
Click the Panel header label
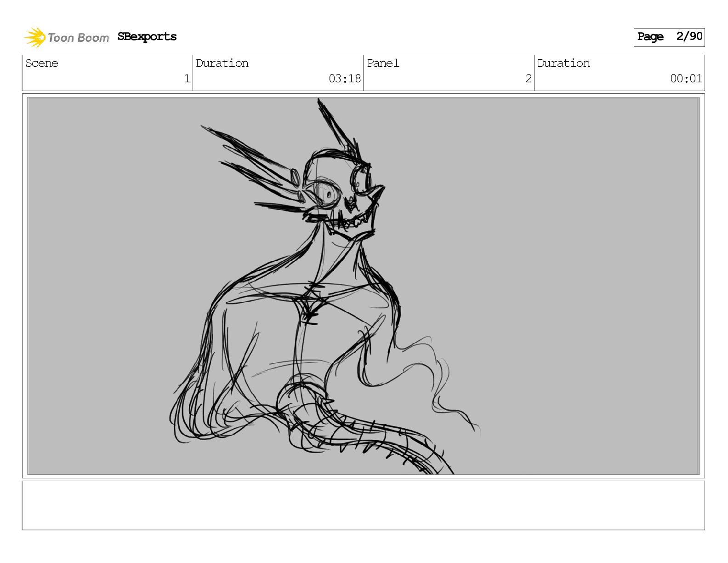(x=383, y=63)
